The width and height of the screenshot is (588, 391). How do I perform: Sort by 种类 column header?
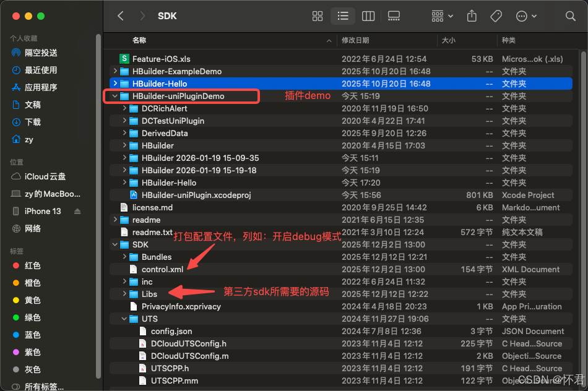point(509,40)
